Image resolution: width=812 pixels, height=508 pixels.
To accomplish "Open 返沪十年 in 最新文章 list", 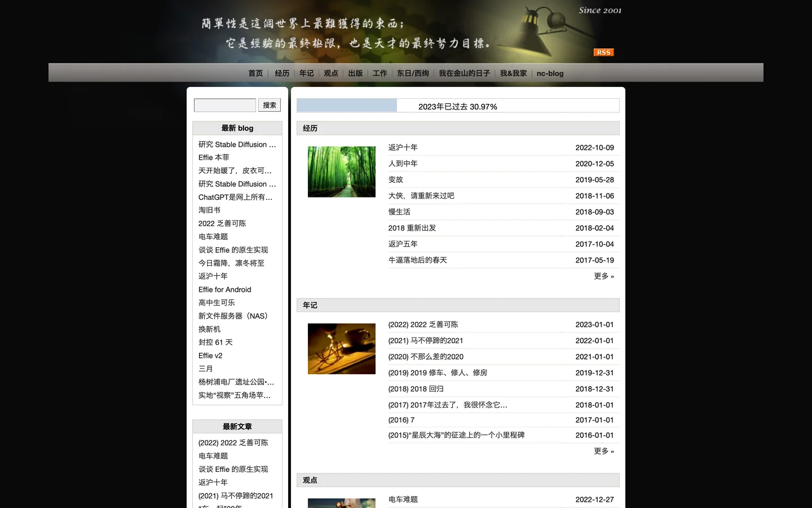I will [x=213, y=483].
